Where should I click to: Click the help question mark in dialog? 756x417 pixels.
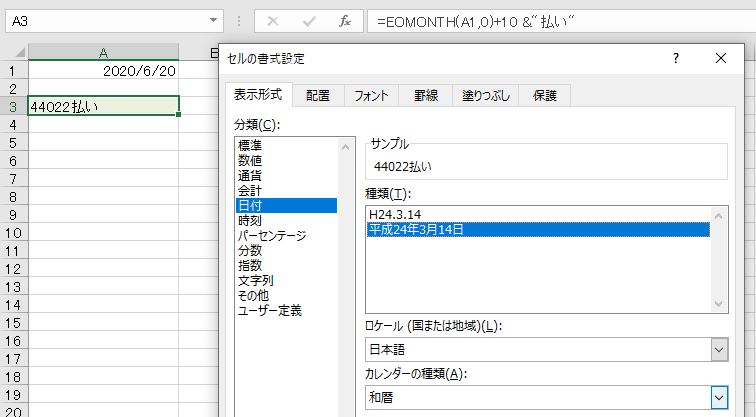click(x=676, y=58)
